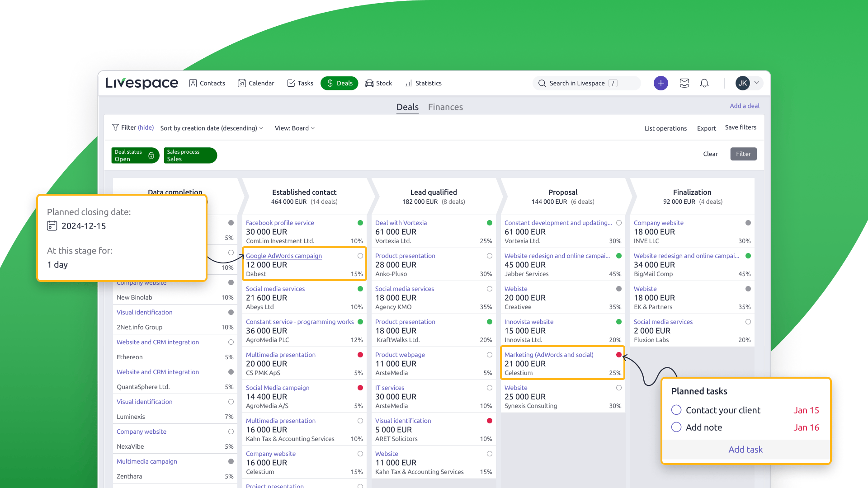868x488 pixels.
Task: Switch to the Finances tab
Action: point(445,107)
